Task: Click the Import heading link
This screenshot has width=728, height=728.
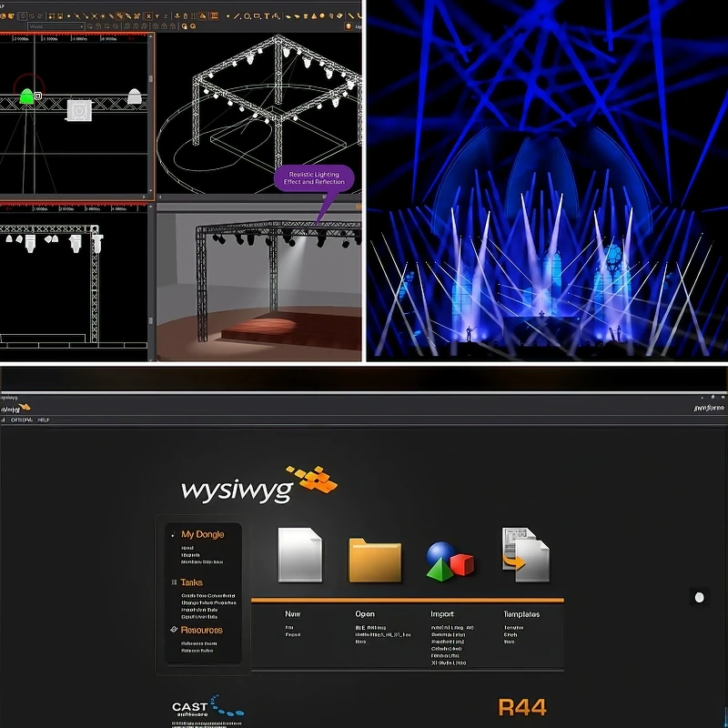Action: click(x=442, y=613)
